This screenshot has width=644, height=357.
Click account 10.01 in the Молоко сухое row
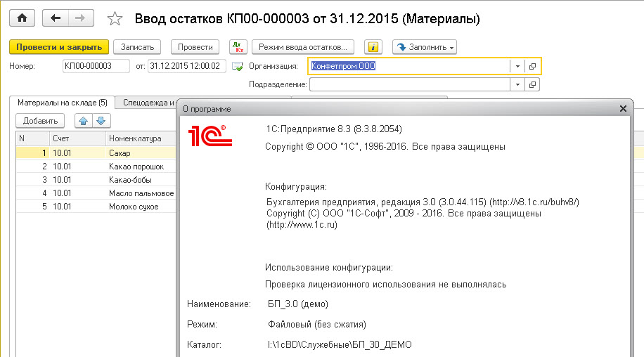coord(62,207)
